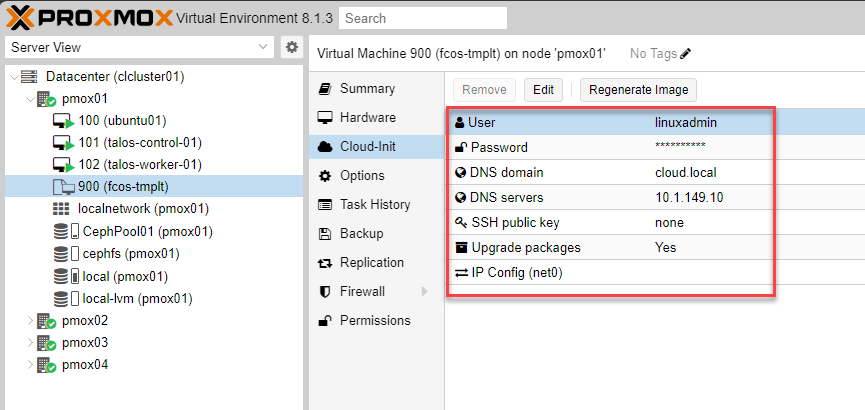Click the gear icon beside Server View

click(x=291, y=47)
